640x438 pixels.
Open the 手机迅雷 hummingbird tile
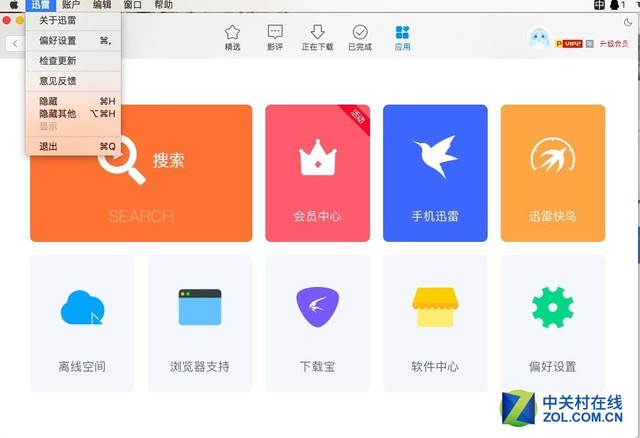click(435, 173)
